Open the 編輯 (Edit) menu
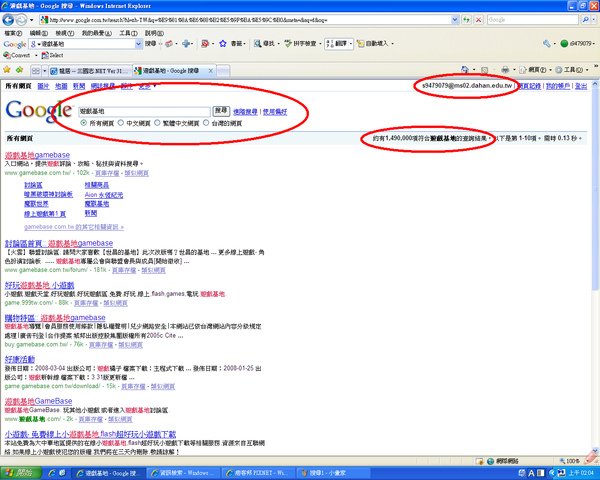This screenshot has width=600, height=480. (39, 33)
